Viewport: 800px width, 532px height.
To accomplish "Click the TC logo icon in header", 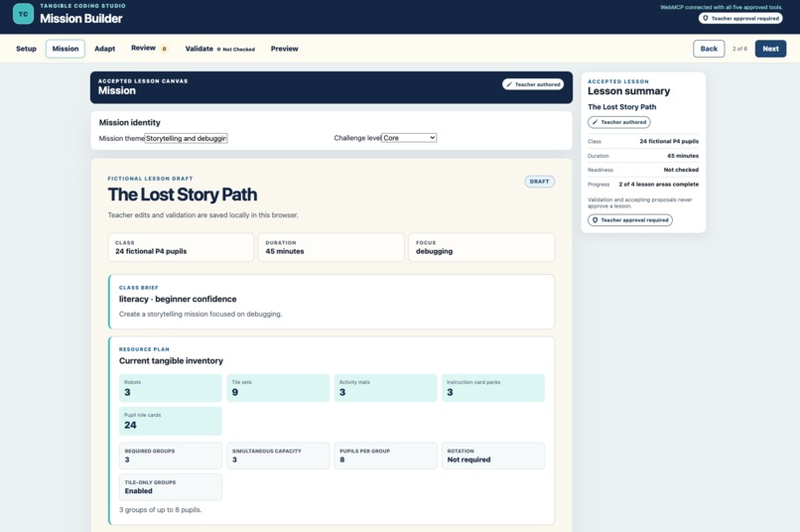I will (24, 14).
